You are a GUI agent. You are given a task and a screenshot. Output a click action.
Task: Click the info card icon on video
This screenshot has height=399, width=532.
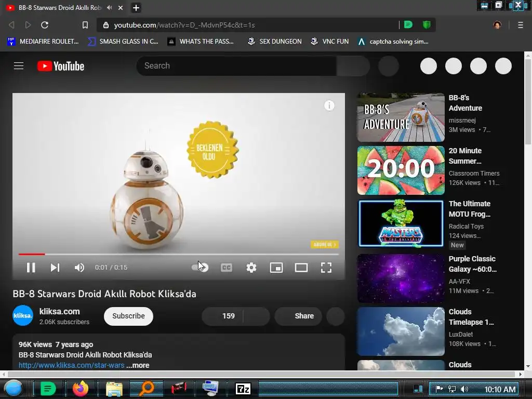pyautogui.click(x=329, y=105)
